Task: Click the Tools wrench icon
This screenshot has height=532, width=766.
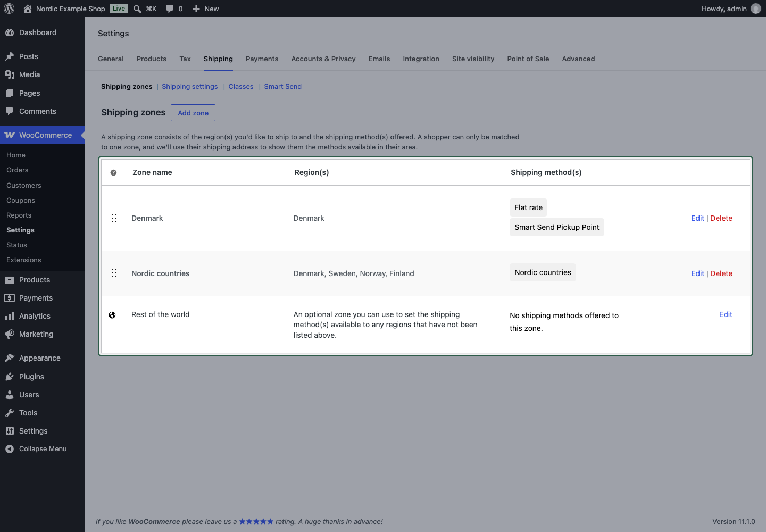Action: pyautogui.click(x=10, y=413)
